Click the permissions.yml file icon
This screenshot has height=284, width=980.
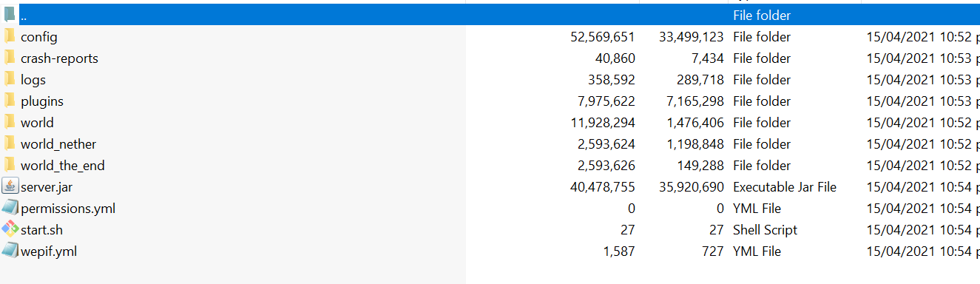10,208
